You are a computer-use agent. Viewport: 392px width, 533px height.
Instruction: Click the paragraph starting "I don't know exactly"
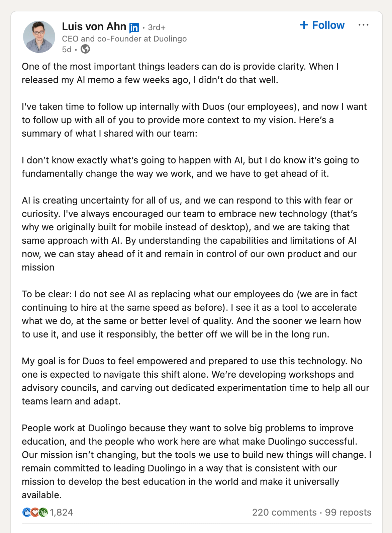tap(190, 167)
